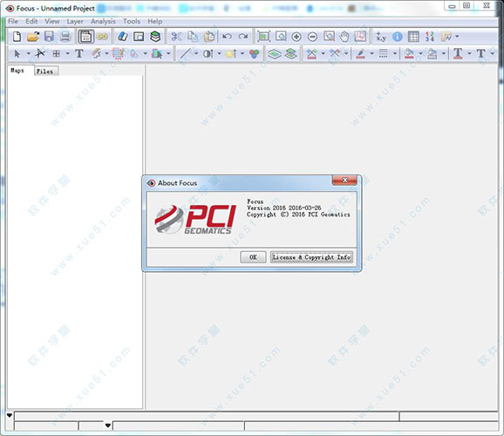Open the line tool dropdown arrow
Image resolution: width=504 pixels, height=436 pixels.
click(196, 53)
